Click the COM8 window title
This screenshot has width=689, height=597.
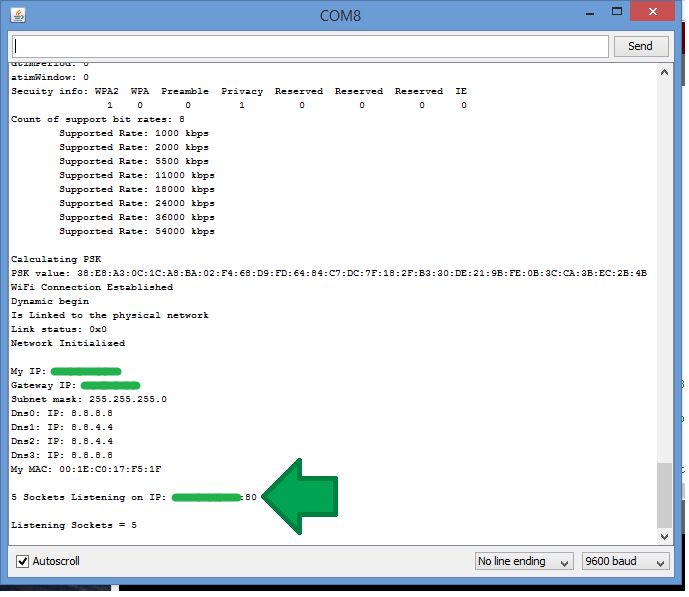coord(340,16)
